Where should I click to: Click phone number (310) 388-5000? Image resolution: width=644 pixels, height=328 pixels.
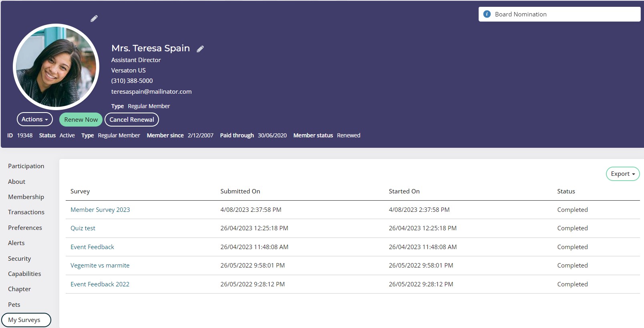coord(132,80)
